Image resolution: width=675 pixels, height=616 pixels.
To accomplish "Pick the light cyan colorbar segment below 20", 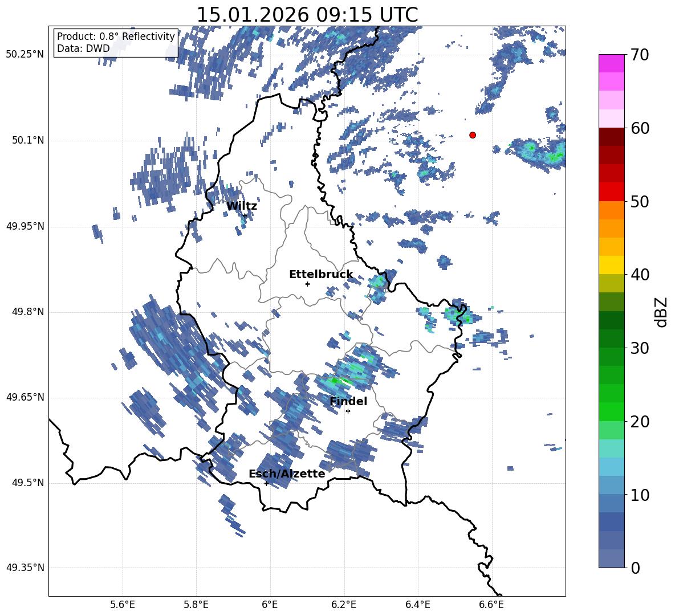I will [x=611, y=448].
